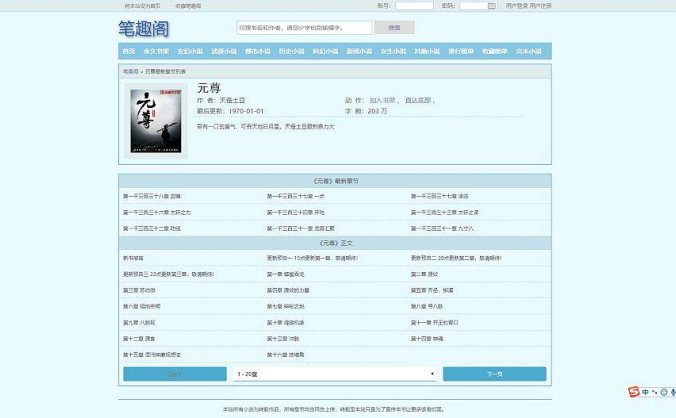Open chapter 第十三章 in the main text

coord(283,339)
